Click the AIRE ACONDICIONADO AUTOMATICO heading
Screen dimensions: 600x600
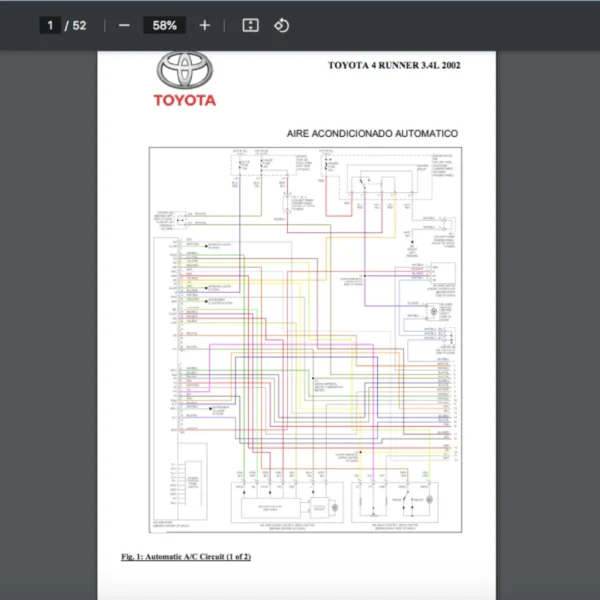tap(372, 133)
